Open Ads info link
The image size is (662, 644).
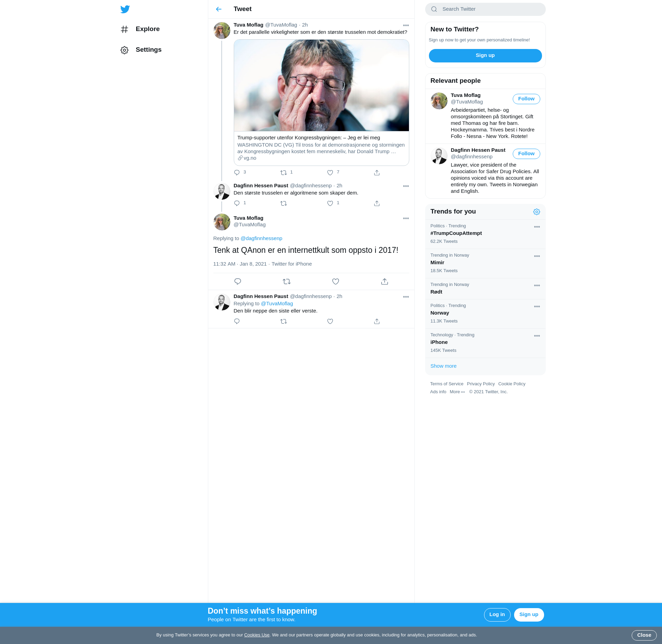(x=438, y=392)
